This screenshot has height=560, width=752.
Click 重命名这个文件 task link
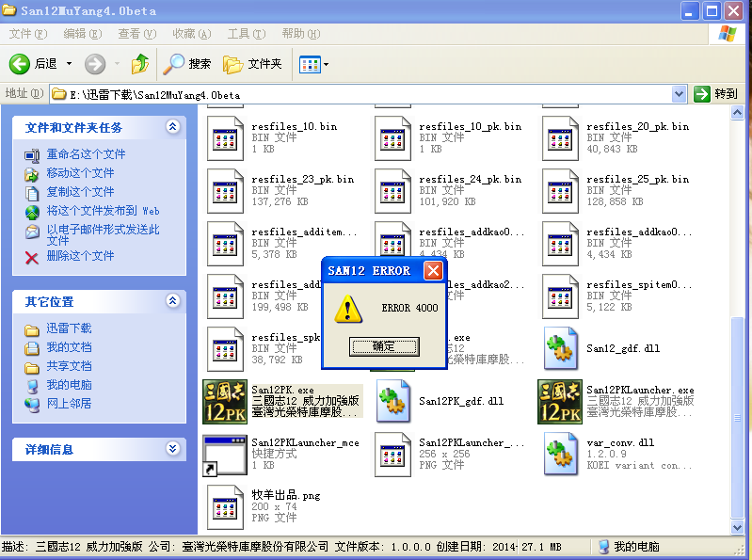(x=86, y=154)
